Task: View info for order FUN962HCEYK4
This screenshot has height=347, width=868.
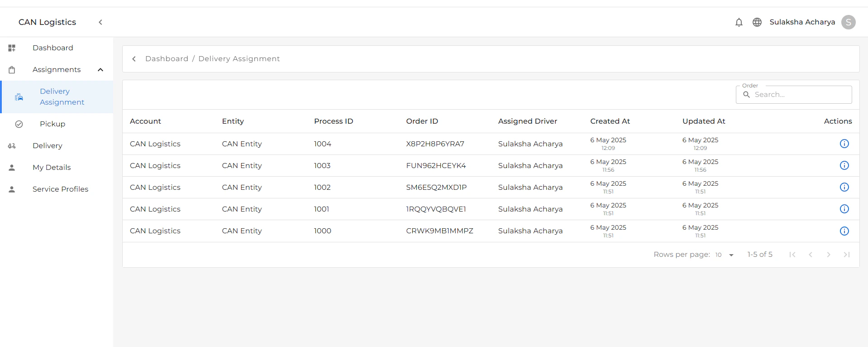Action: pyautogui.click(x=844, y=165)
